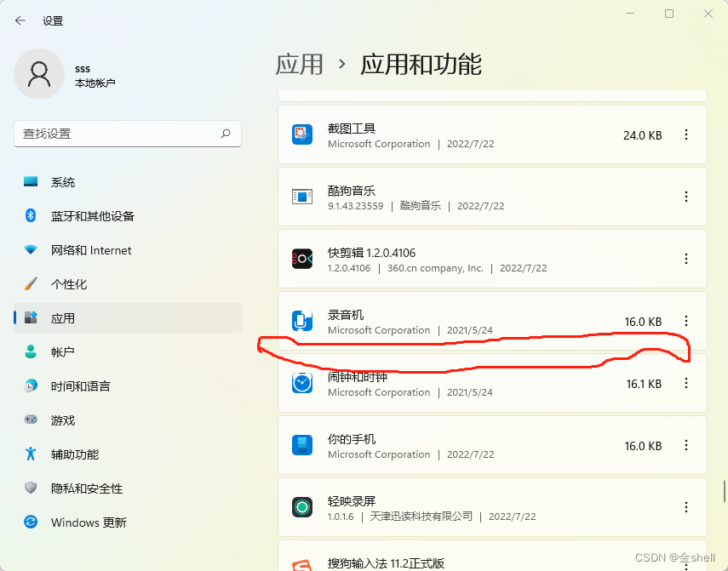Click the sss user avatar icon

coord(39,74)
